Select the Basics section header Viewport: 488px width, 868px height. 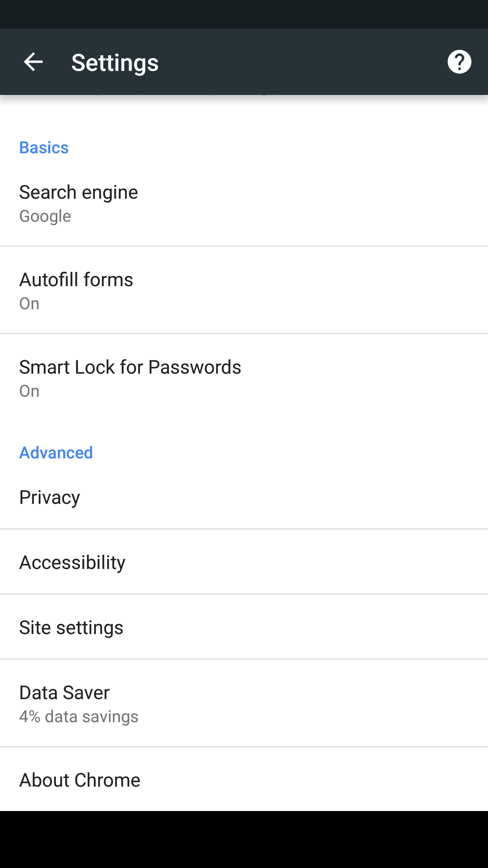44,148
